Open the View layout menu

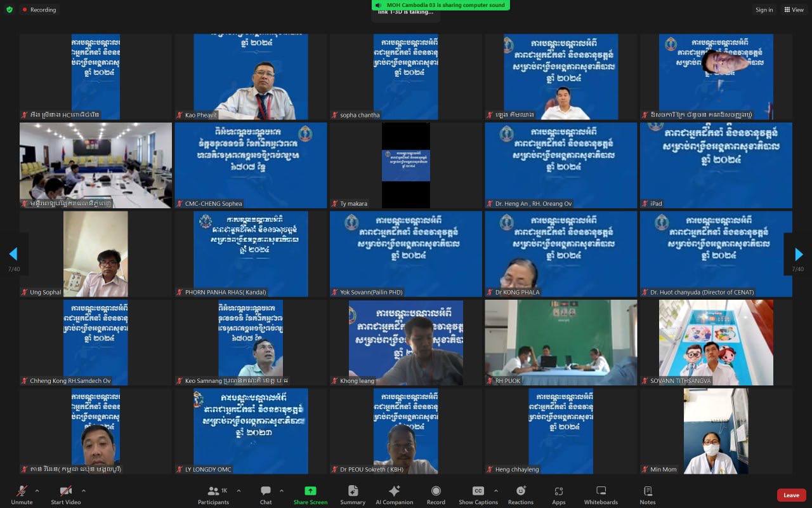(x=794, y=10)
